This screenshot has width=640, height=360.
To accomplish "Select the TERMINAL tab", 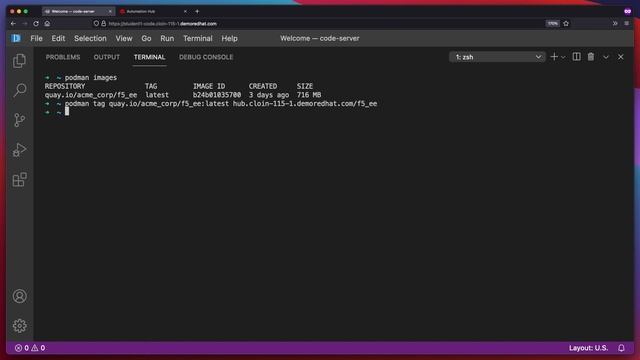I will [x=149, y=57].
